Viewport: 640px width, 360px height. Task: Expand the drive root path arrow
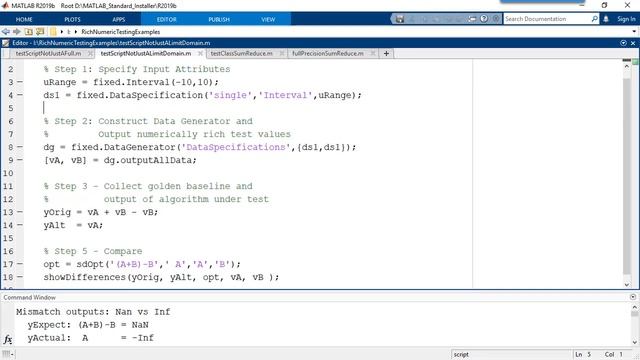pos(62,31)
